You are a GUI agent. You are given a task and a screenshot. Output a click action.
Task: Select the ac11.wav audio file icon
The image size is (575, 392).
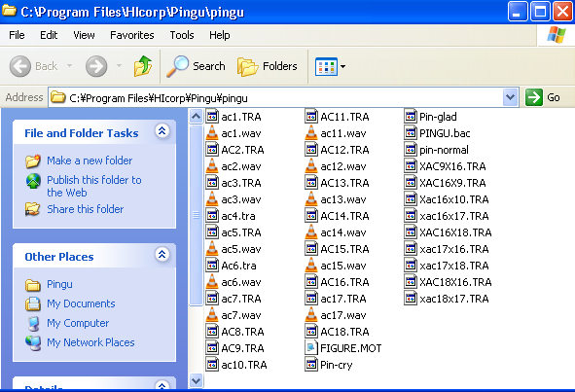[x=311, y=133]
